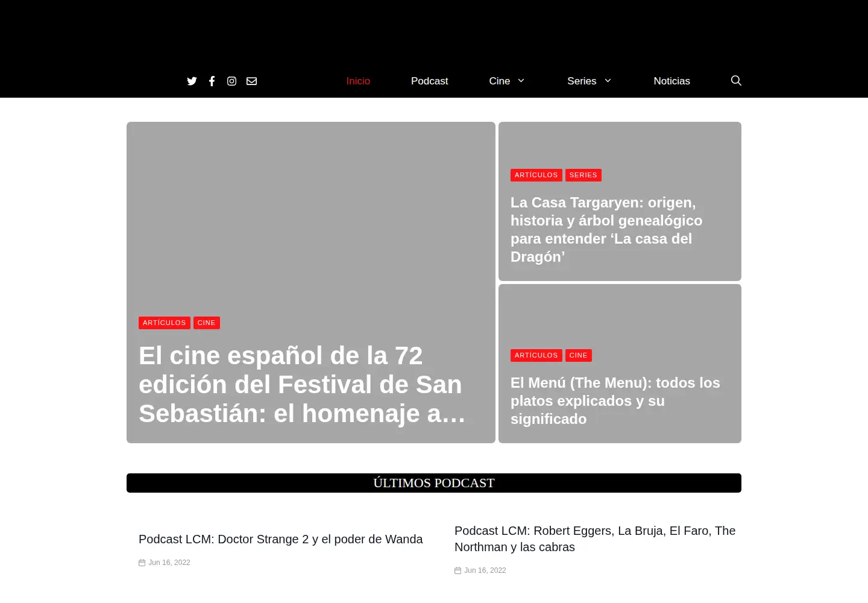Screen dimensions: 868x603
Task: Open the Twitter profile icon
Action: 192,81
